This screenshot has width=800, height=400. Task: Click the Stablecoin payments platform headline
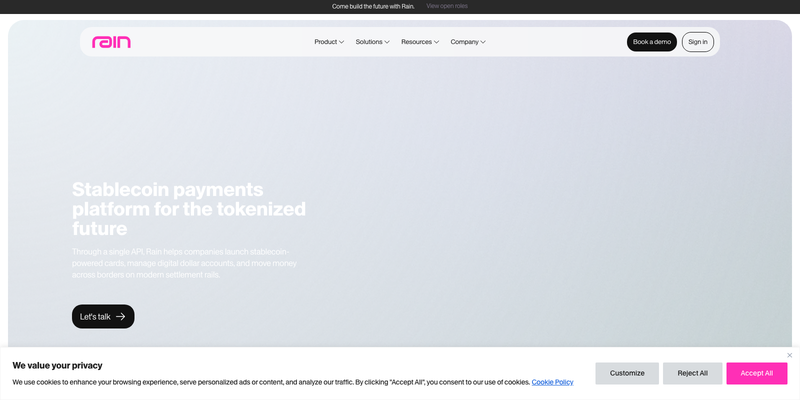(x=189, y=209)
